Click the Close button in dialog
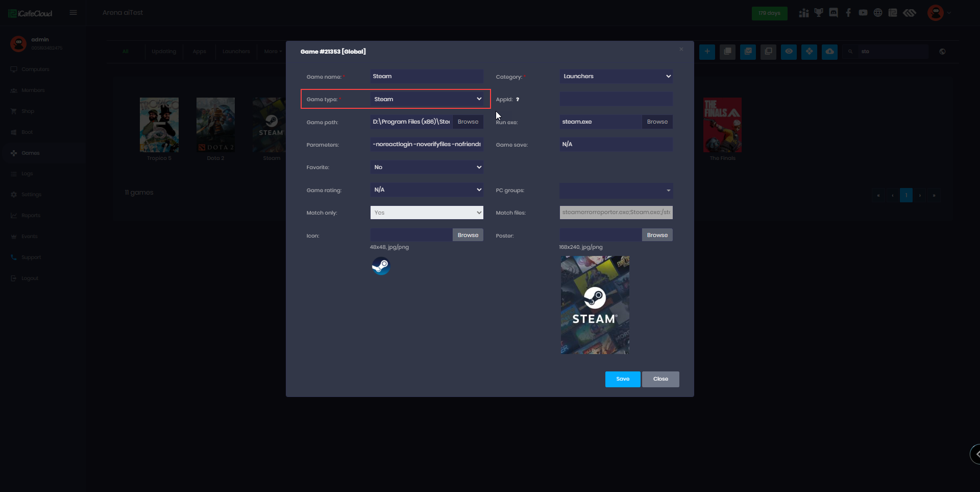The height and width of the screenshot is (492, 980). [x=660, y=379]
